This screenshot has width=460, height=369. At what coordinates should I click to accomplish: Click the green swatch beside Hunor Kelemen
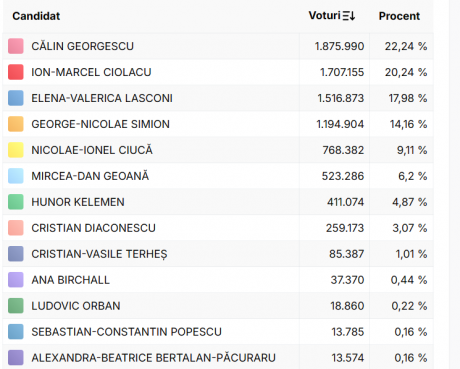coord(16,202)
